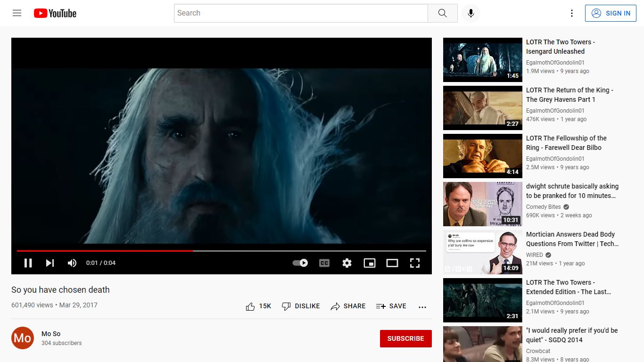Click '21M views • 1 year ago' text
The height and width of the screenshot is (362, 644).
(x=555, y=263)
